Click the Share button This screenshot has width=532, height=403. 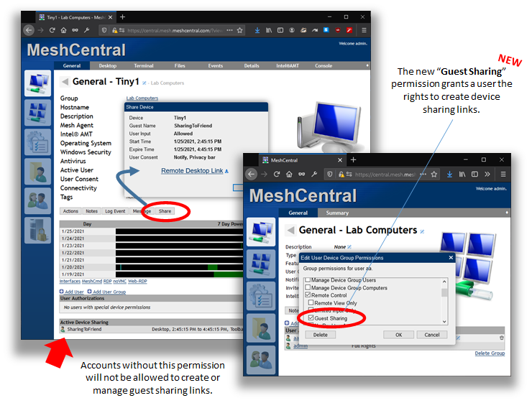pyautogui.click(x=165, y=211)
